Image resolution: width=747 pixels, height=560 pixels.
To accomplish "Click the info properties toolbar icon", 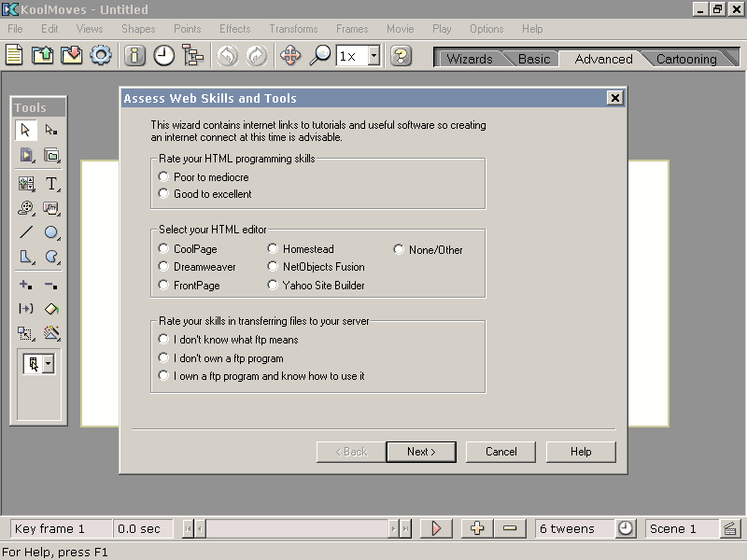I will click(x=134, y=55).
